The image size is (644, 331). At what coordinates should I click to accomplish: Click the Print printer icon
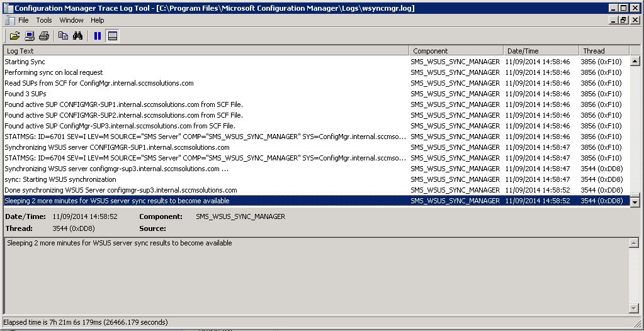tap(44, 36)
